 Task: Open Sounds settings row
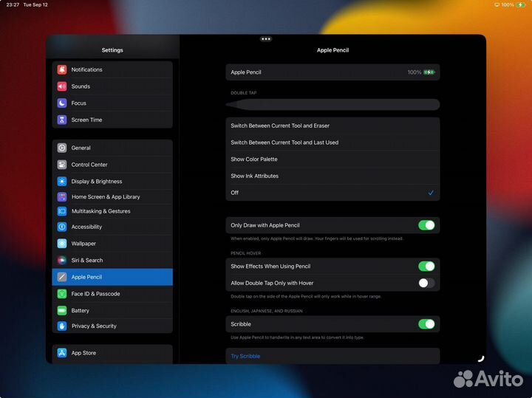click(112, 86)
